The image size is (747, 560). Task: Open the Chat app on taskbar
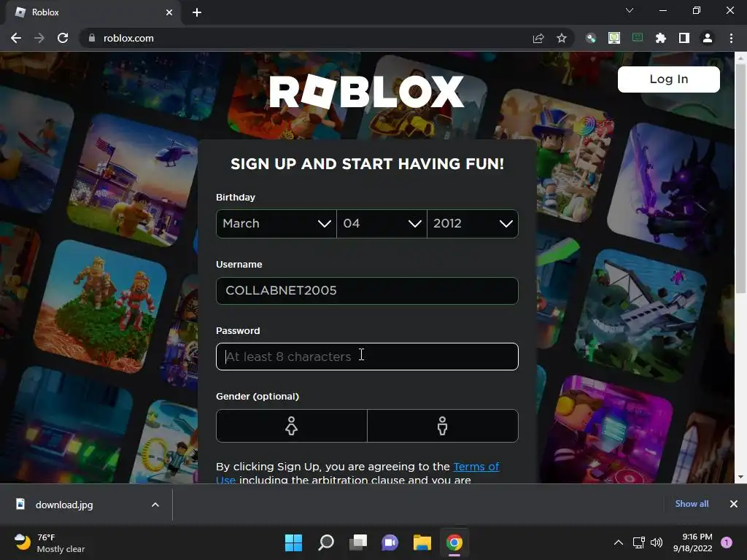tap(390, 542)
